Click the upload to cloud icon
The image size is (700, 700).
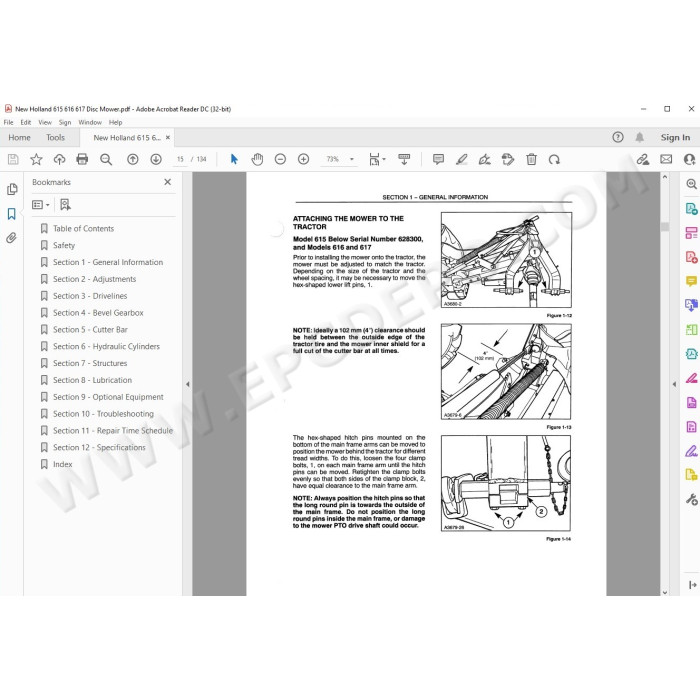pyautogui.click(x=59, y=159)
